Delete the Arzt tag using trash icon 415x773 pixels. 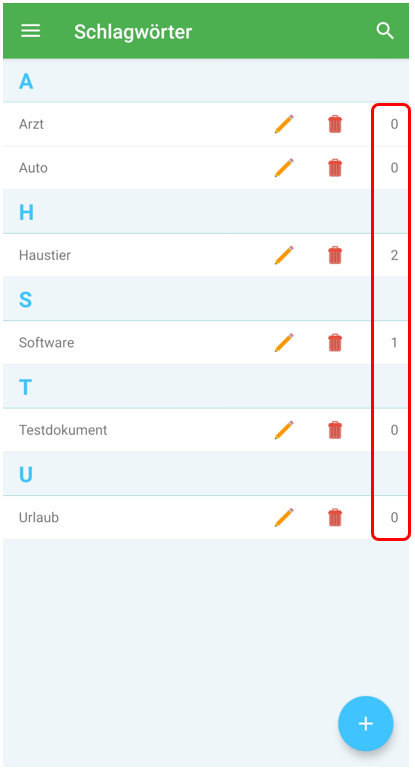click(x=335, y=124)
